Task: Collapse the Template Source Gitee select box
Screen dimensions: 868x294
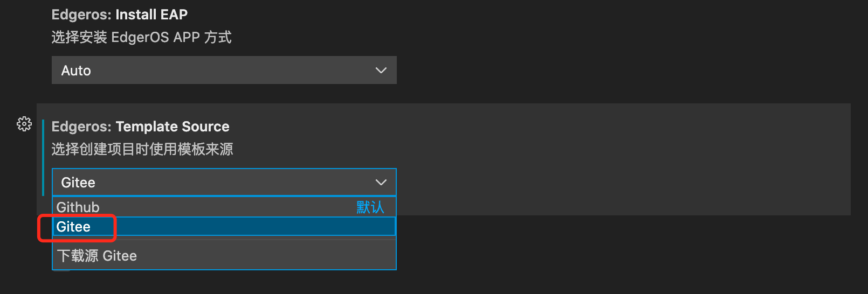Action: 224,182
